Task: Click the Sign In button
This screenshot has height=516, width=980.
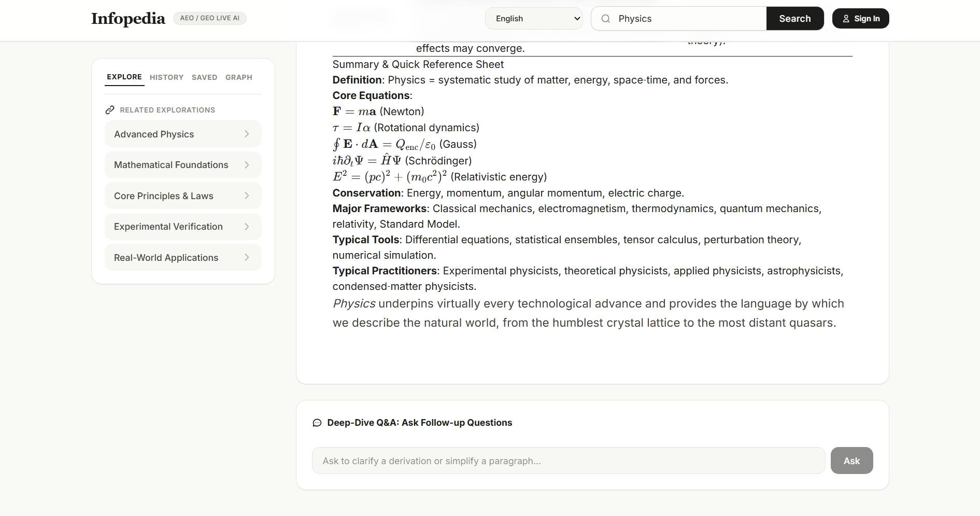Action: [x=860, y=19]
